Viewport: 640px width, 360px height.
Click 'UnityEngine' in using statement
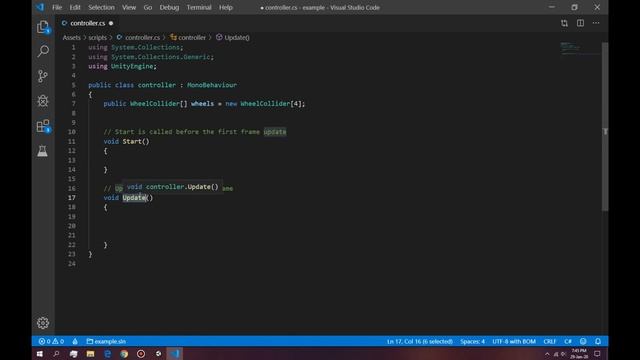[132, 66]
